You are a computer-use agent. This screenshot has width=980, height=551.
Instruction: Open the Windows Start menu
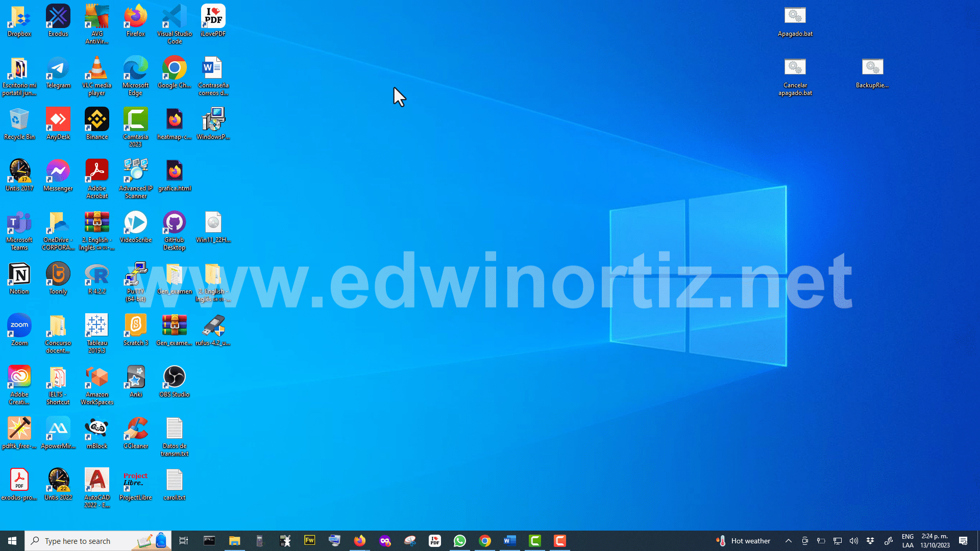(12, 541)
